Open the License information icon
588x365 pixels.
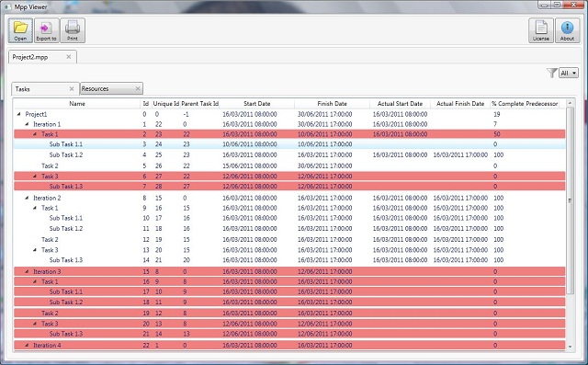coord(541,30)
